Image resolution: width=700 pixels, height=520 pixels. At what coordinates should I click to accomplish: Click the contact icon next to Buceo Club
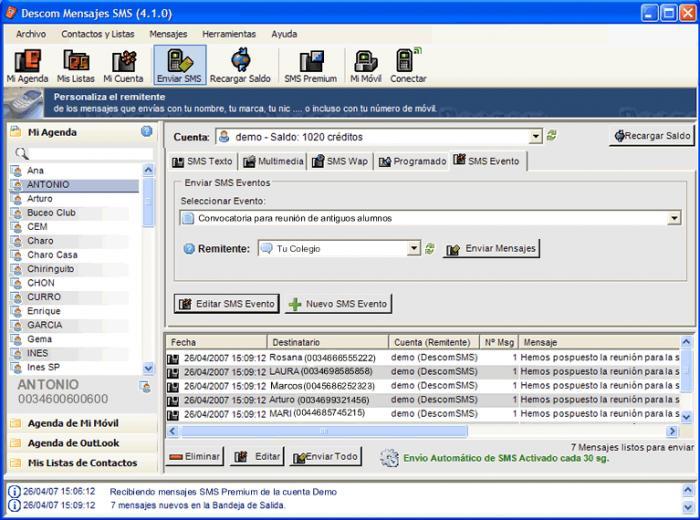click(x=17, y=213)
